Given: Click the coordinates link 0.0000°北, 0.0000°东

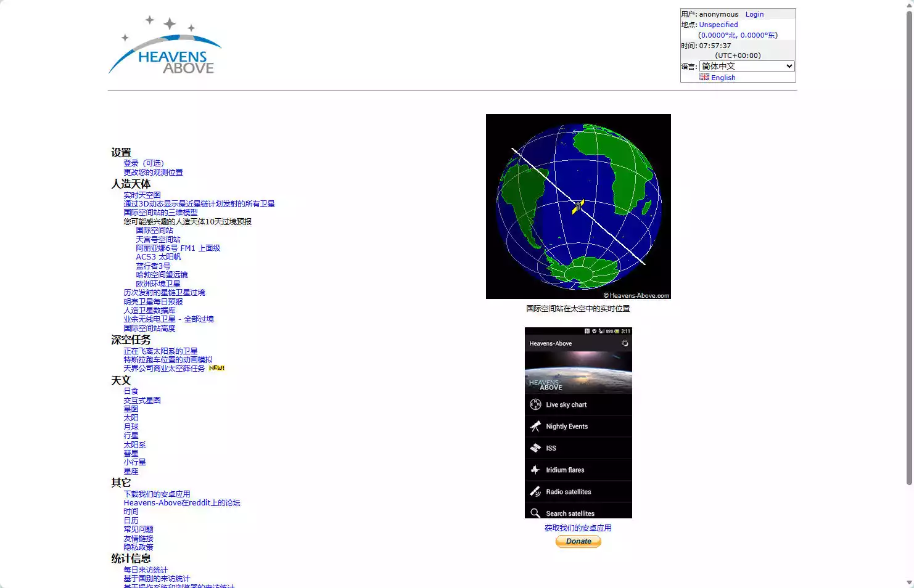Looking at the screenshot, I should pyautogui.click(x=738, y=35).
